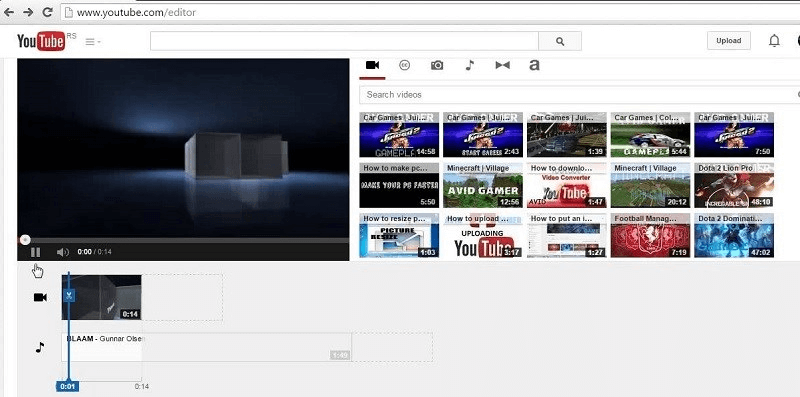Click the magnifier search button
The height and width of the screenshot is (397, 800).
pyautogui.click(x=560, y=41)
